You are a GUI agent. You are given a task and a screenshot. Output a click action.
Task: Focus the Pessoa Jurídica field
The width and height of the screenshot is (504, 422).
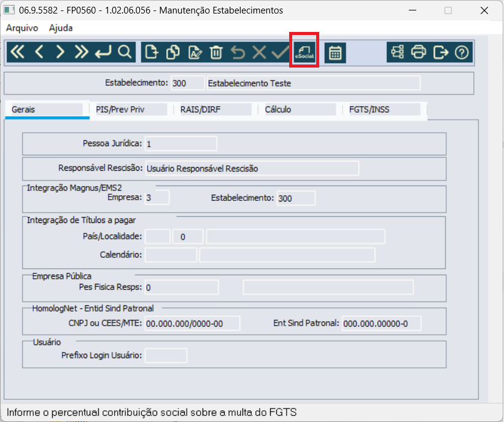(181, 144)
